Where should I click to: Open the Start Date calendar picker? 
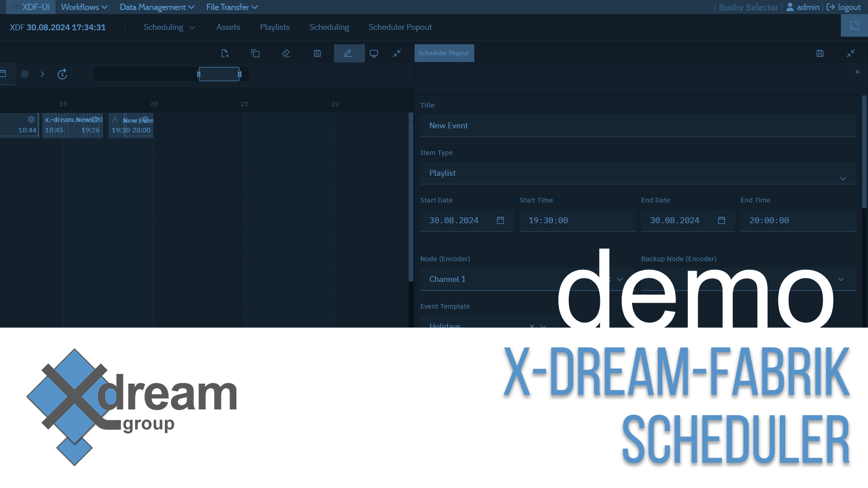click(x=500, y=221)
